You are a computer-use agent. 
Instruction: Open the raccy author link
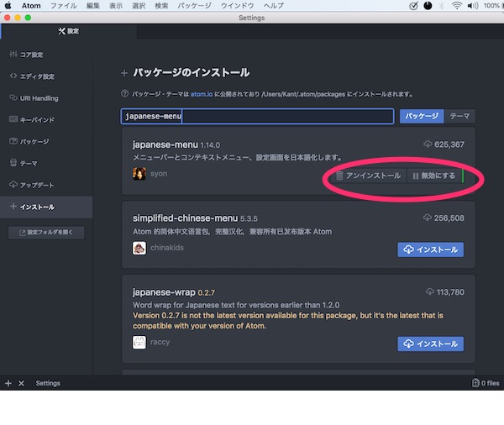(160, 342)
